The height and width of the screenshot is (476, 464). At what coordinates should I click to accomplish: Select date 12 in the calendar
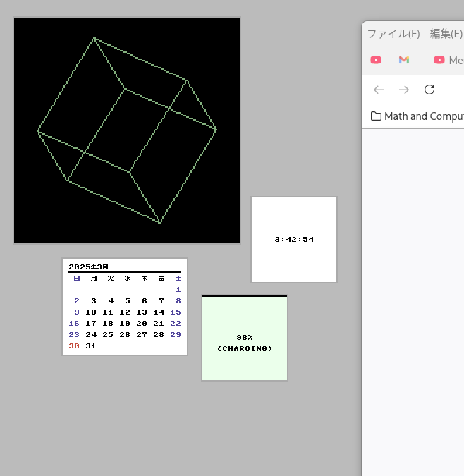pos(125,312)
